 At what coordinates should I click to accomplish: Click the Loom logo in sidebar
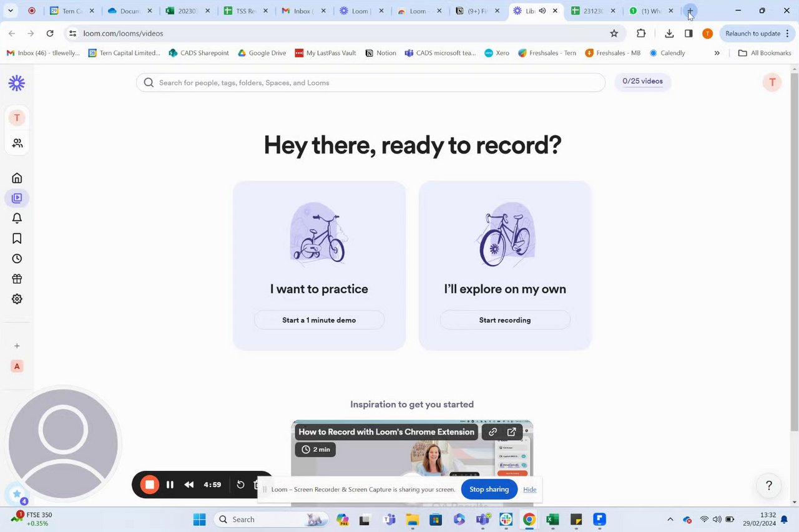point(17,82)
